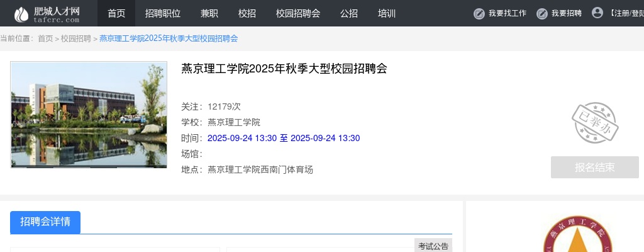Open the campus building photo thumbnail
Viewport: 644px width, 252px height.
click(89, 115)
